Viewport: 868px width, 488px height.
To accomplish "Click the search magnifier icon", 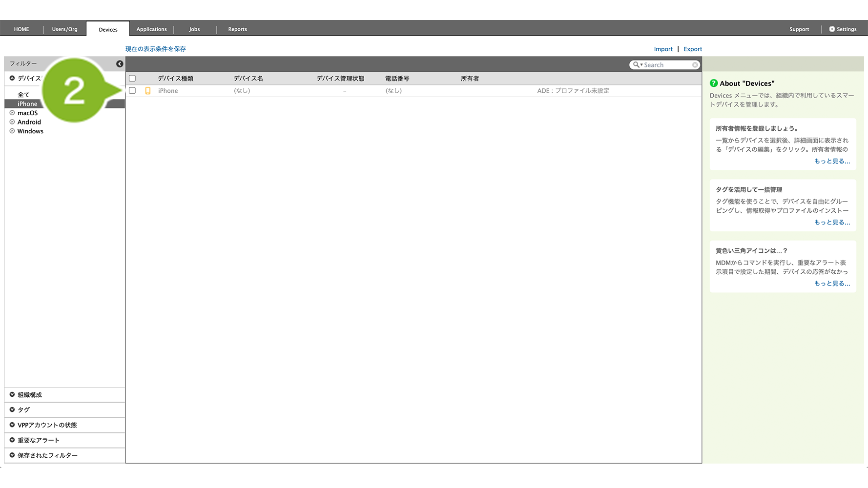I will (x=636, y=65).
